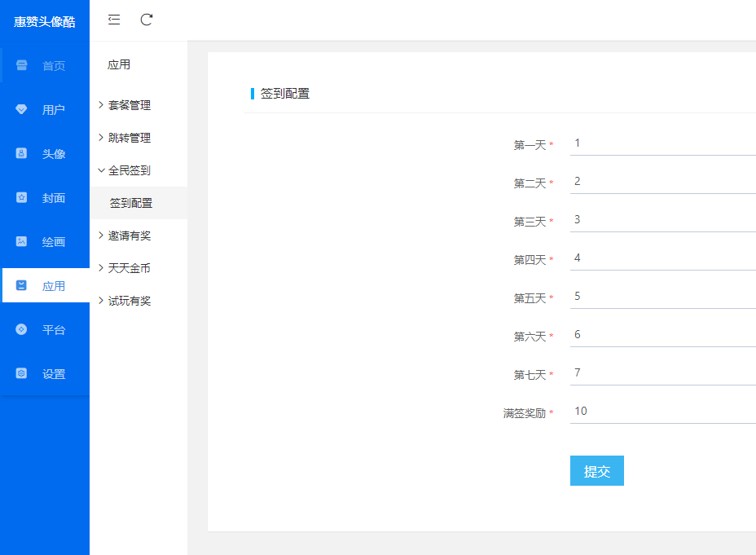Click the 第一天 field label

pyautogui.click(x=530, y=145)
